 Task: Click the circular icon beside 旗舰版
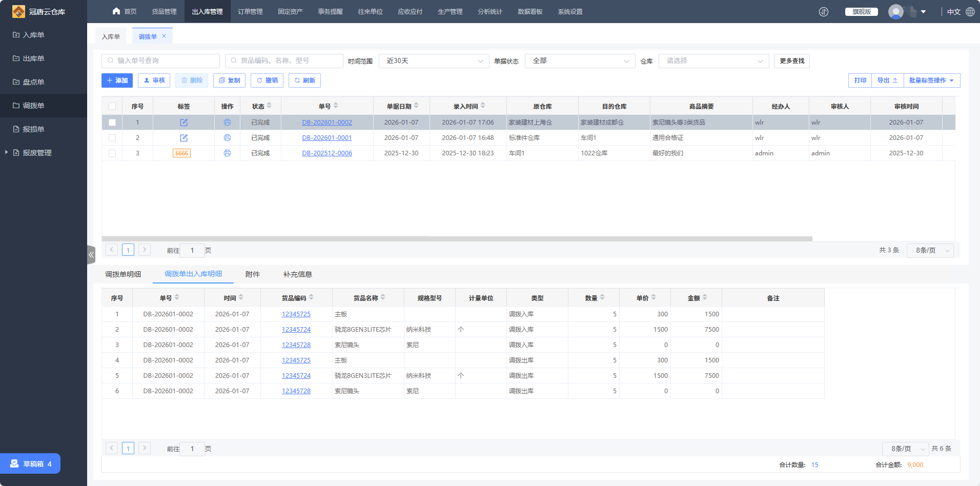[x=824, y=12]
